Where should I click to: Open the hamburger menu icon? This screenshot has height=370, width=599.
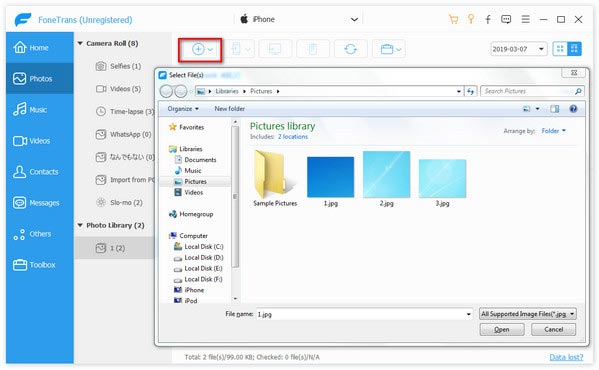[525, 19]
